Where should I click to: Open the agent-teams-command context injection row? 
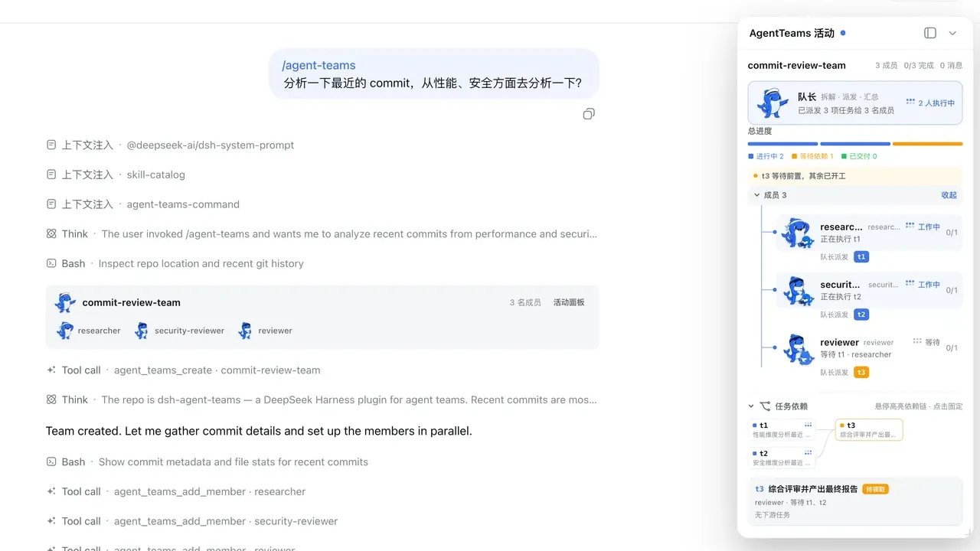point(143,204)
